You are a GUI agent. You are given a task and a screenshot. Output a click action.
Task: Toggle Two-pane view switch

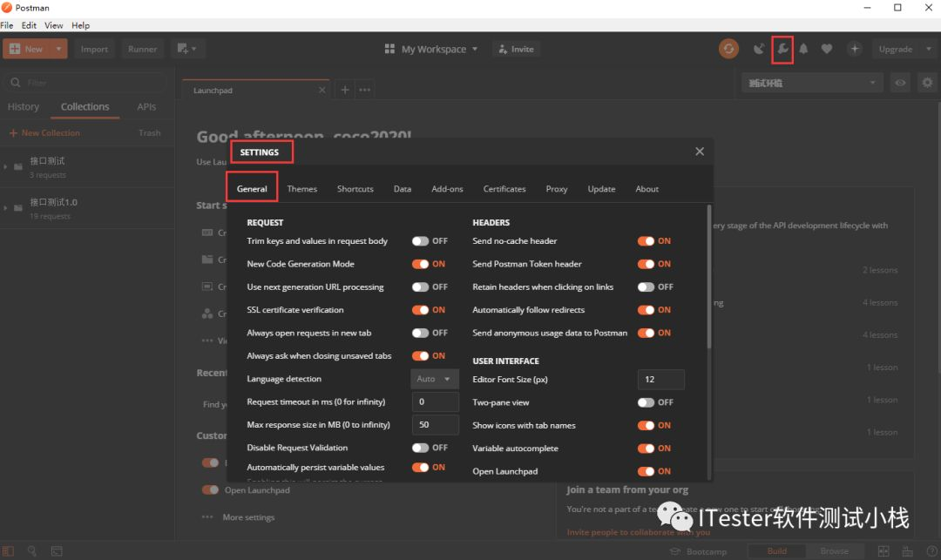point(646,402)
